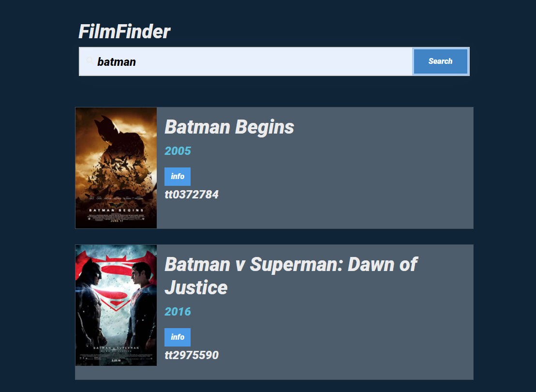
Task: Click the 3.25.16 date on the poster
Action: tap(116, 361)
